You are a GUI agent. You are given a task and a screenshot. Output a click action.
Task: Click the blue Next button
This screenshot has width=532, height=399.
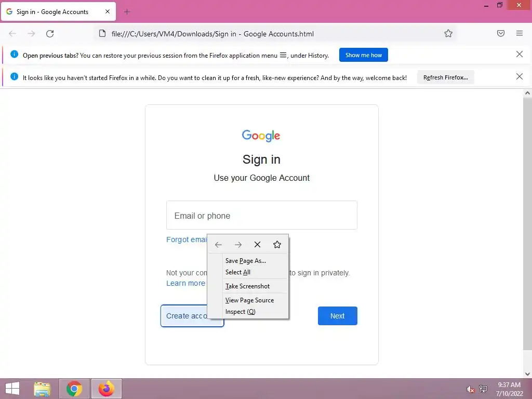point(337,316)
